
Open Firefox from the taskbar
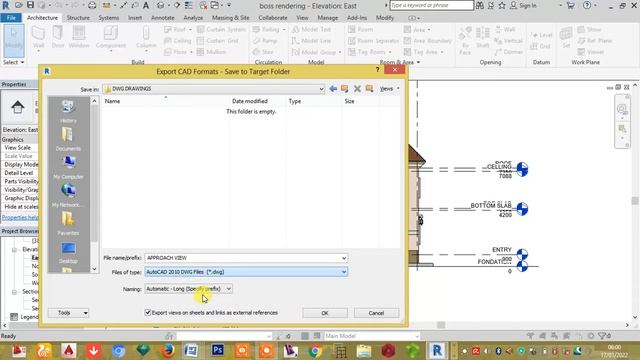pos(167,350)
